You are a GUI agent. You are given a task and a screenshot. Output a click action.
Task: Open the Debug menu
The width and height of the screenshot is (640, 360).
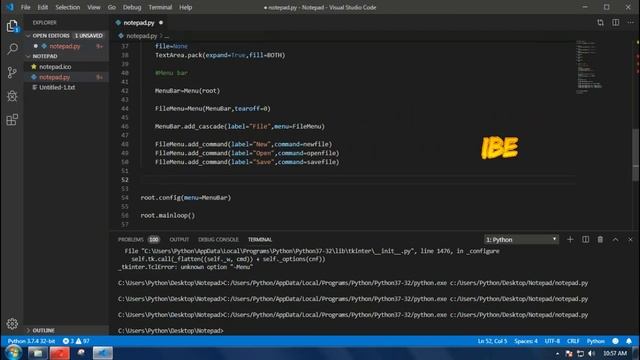coord(132,7)
